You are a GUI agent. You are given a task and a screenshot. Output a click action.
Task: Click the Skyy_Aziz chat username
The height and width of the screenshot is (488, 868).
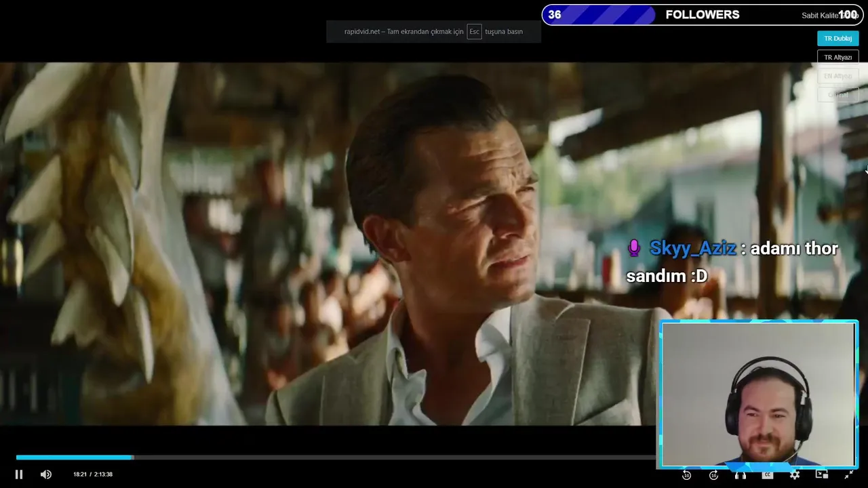click(x=692, y=248)
